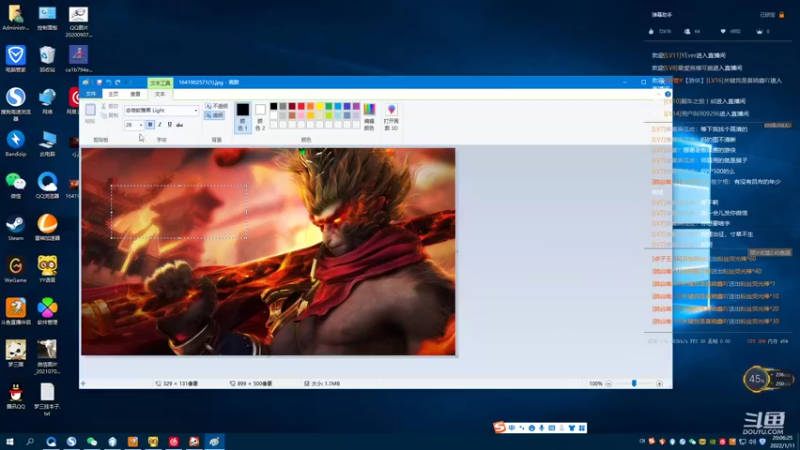Open the font size 28 dropdown

pyautogui.click(x=141, y=124)
